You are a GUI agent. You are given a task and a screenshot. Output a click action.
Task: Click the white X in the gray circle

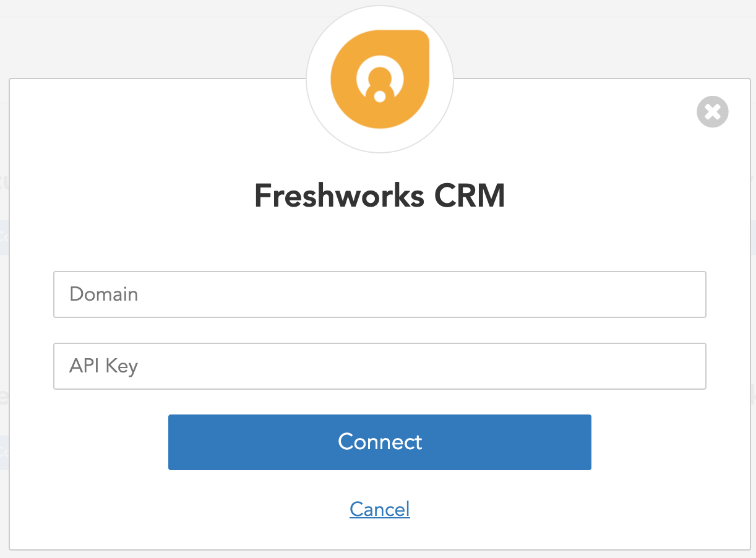pyautogui.click(x=712, y=112)
